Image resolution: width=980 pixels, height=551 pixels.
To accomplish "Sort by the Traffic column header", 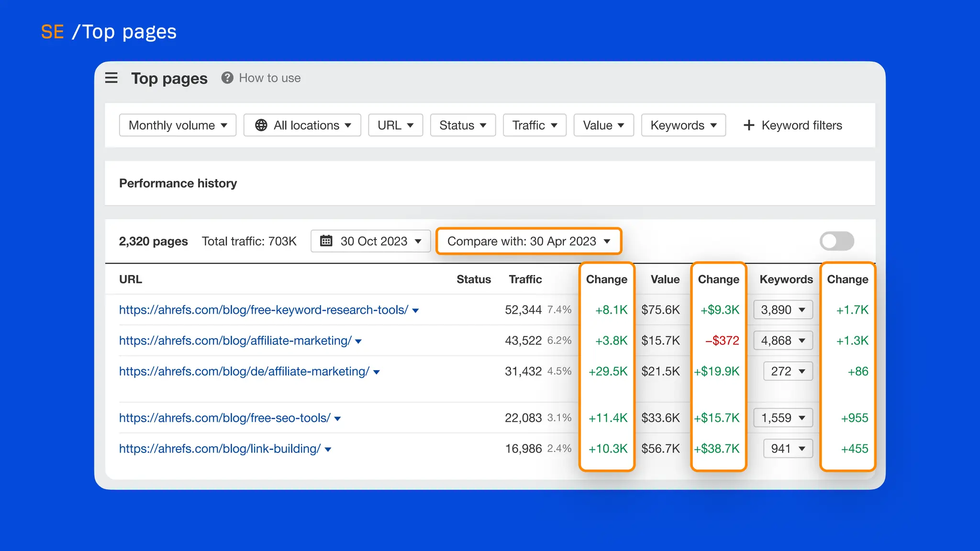I will 525,279.
